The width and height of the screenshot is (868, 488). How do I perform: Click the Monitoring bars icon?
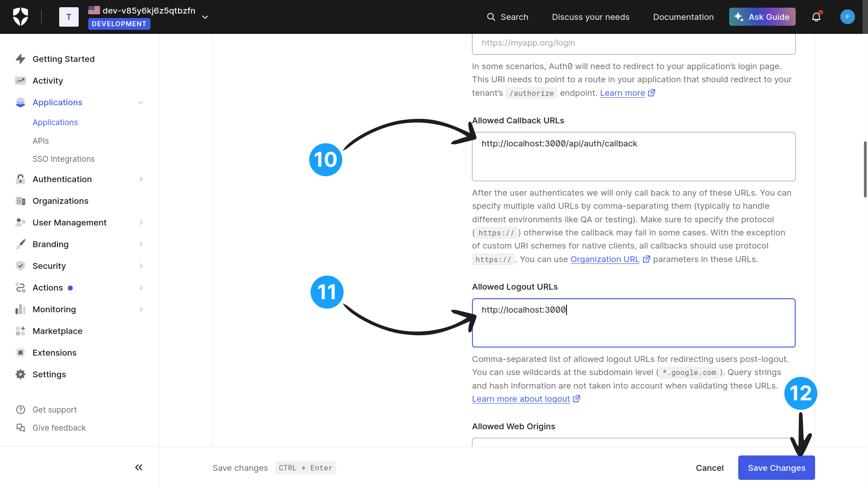20,309
